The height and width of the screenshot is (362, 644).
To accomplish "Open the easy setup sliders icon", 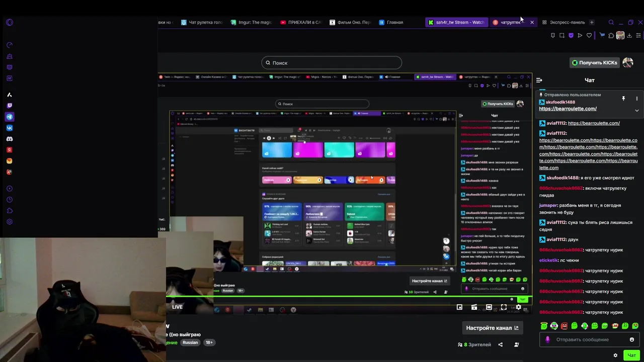I will 638,36.
